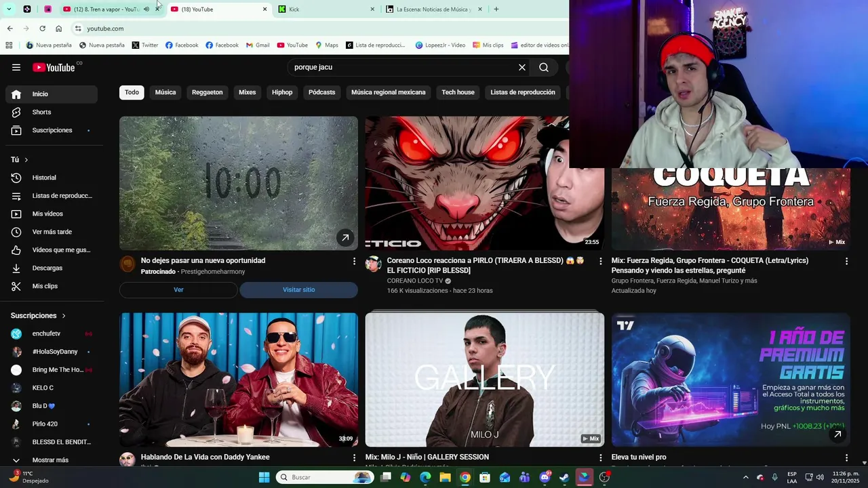Open Shorts in the sidebar
This screenshot has height=488, width=868.
point(52,112)
